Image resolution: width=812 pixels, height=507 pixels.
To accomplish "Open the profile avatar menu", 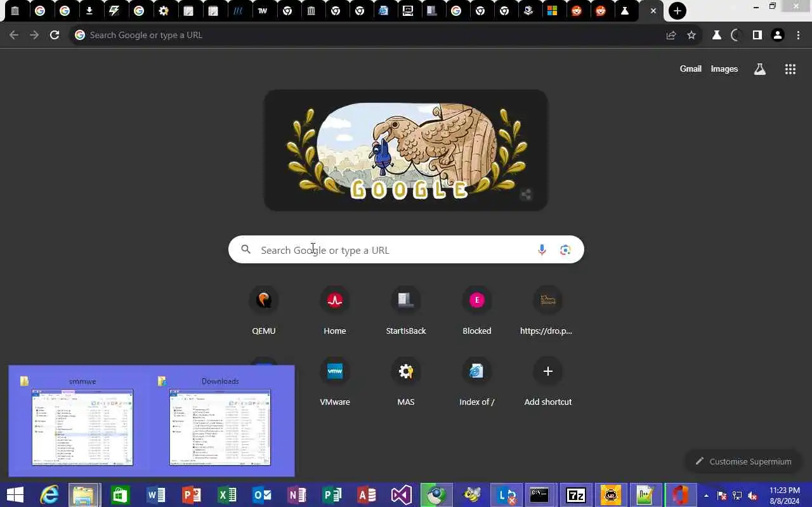I will [x=778, y=35].
